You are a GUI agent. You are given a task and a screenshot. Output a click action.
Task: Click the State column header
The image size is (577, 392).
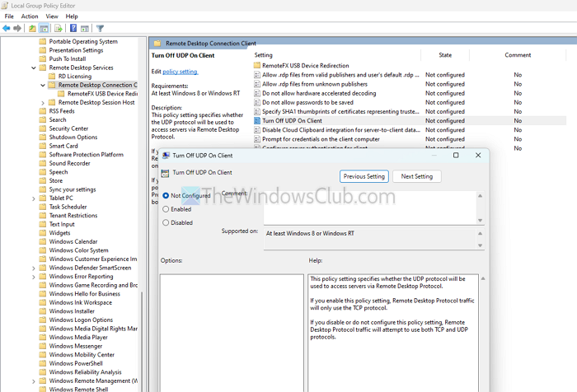(x=445, y=55)
